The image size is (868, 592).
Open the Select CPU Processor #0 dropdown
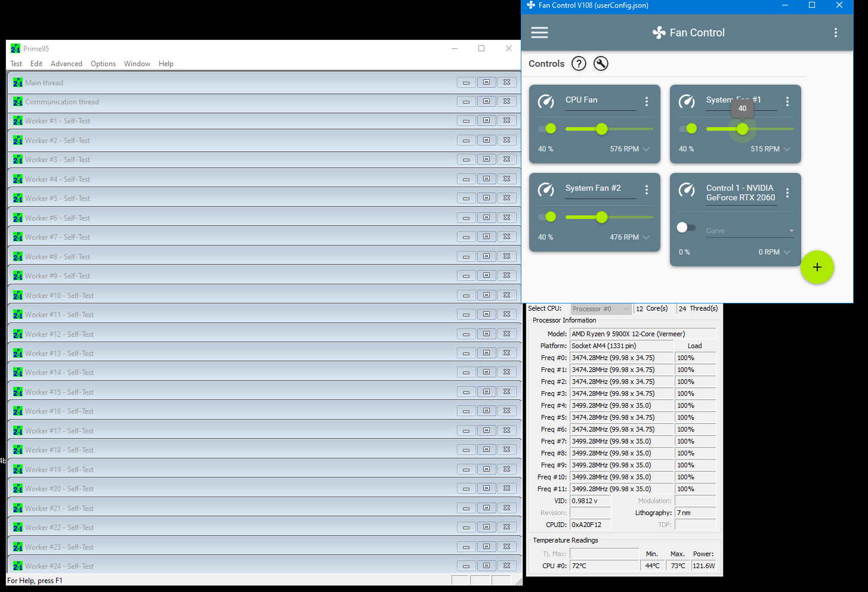pyautogui.click(x=601, y=309)
